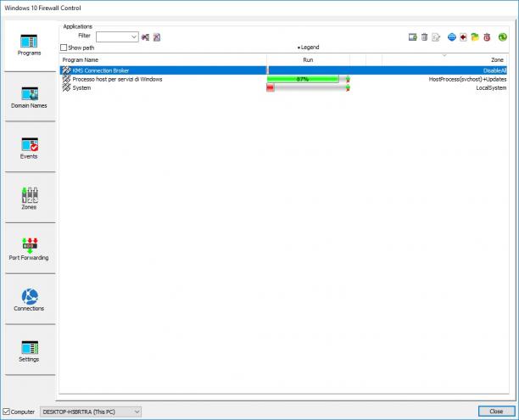Sort by the Run column header
The height and width of the screenshot is (420, 519).
click(x=308, y=60)
